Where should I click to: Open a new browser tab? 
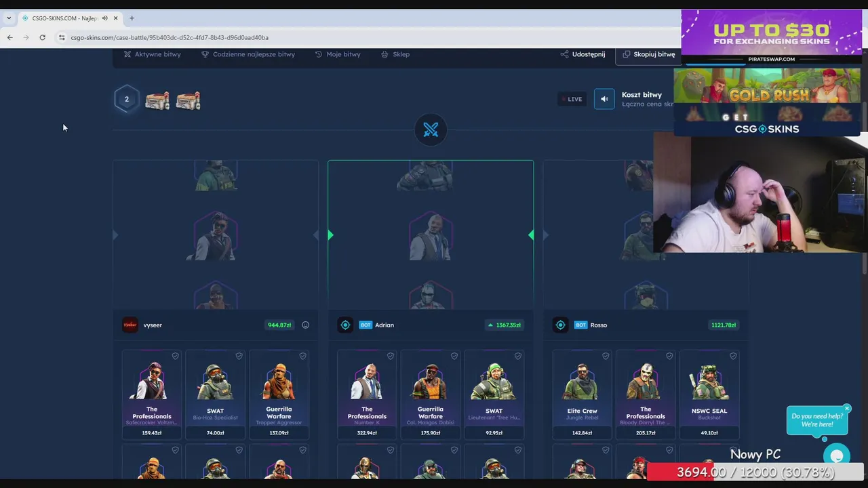pos(132,18)
